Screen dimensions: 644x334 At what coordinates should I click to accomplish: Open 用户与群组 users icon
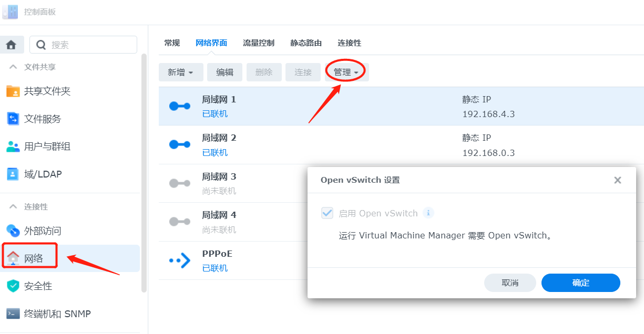point(13,147)
